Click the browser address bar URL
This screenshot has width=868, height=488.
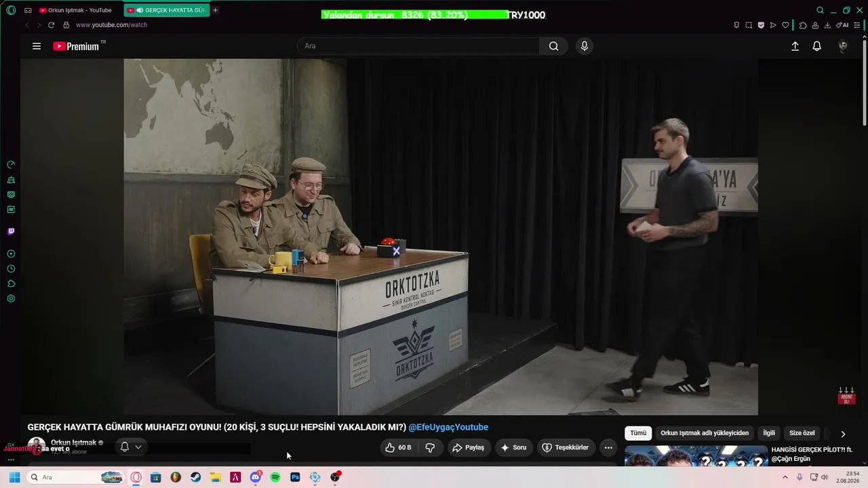pyautogui.click(x=111, y=25)
